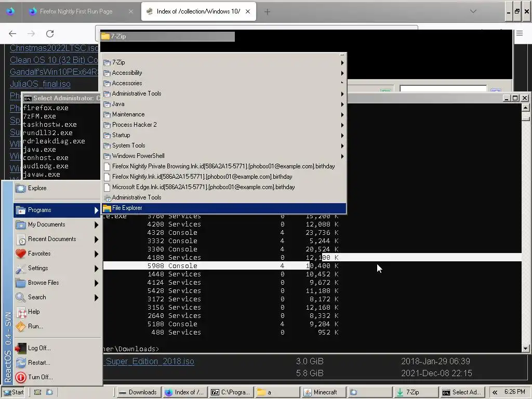Open Christmas2022LTSC.iso link
The height and width of the screenshot is (399, 532).
point(54,48)
